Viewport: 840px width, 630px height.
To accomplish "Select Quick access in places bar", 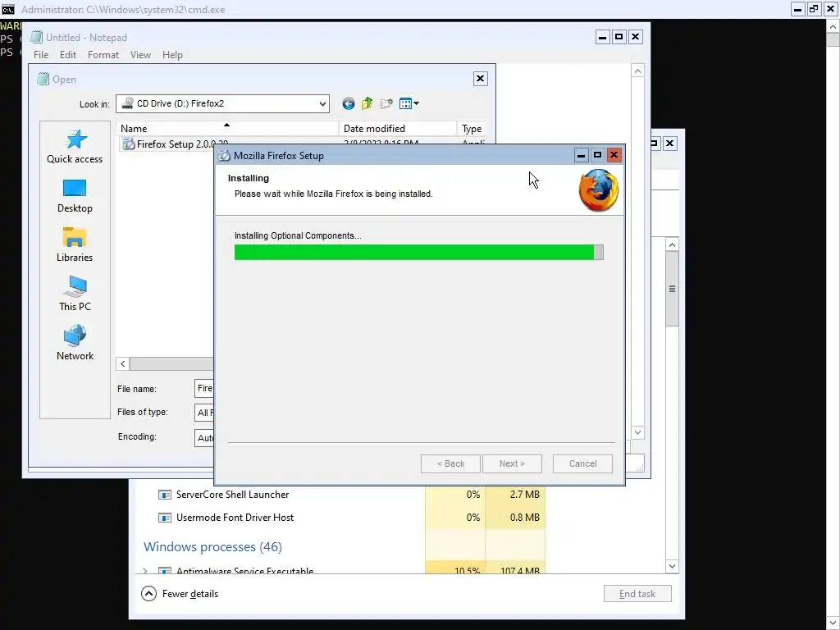I will click(75, 146).
